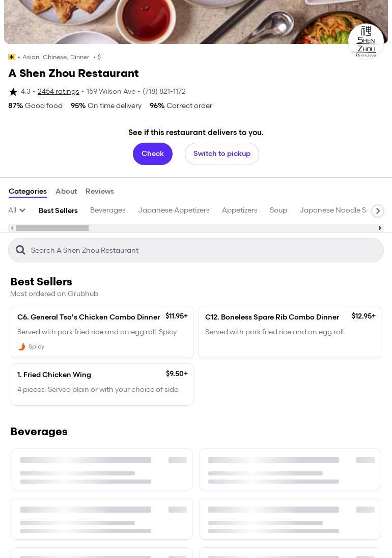Viewport: 392px width, 558px height.
Task: Click Switch to pickup button
Action: point(222,153)
